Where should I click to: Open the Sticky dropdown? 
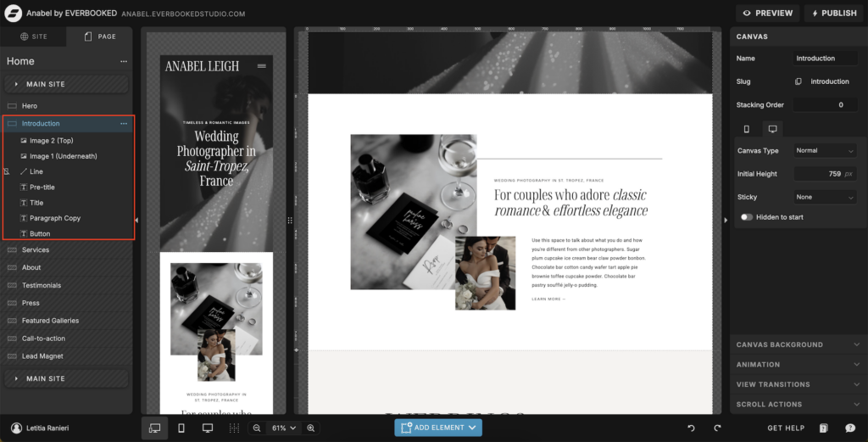[x=826, y=197]
